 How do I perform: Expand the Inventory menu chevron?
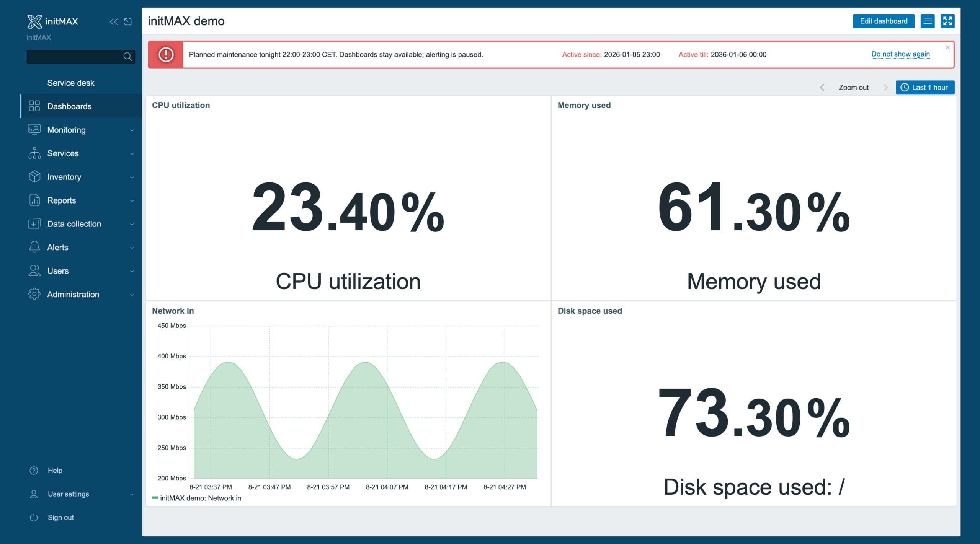(132, 177)
